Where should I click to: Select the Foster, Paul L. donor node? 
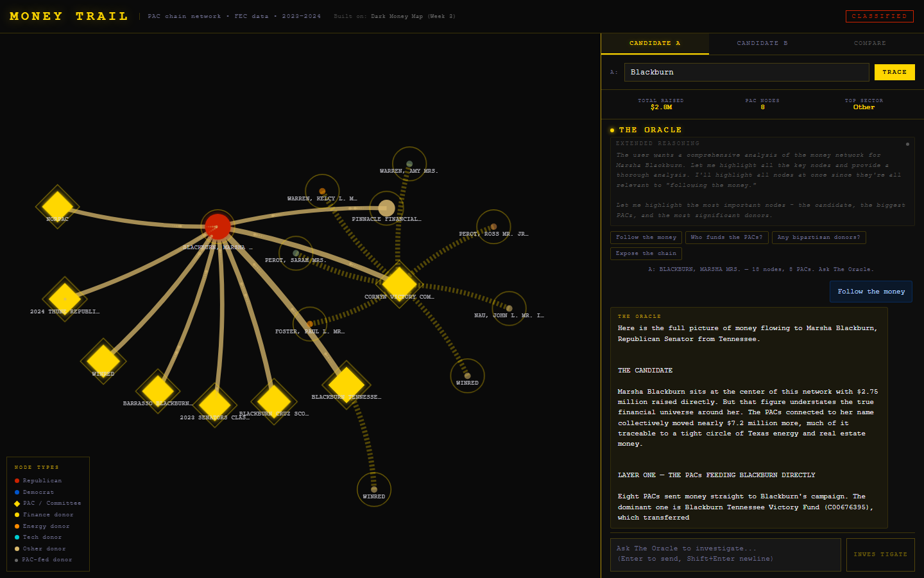(310, 324)
